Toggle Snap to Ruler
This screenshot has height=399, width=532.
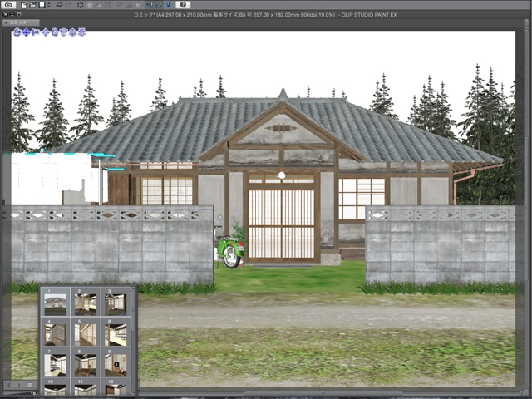pos(150,5)
